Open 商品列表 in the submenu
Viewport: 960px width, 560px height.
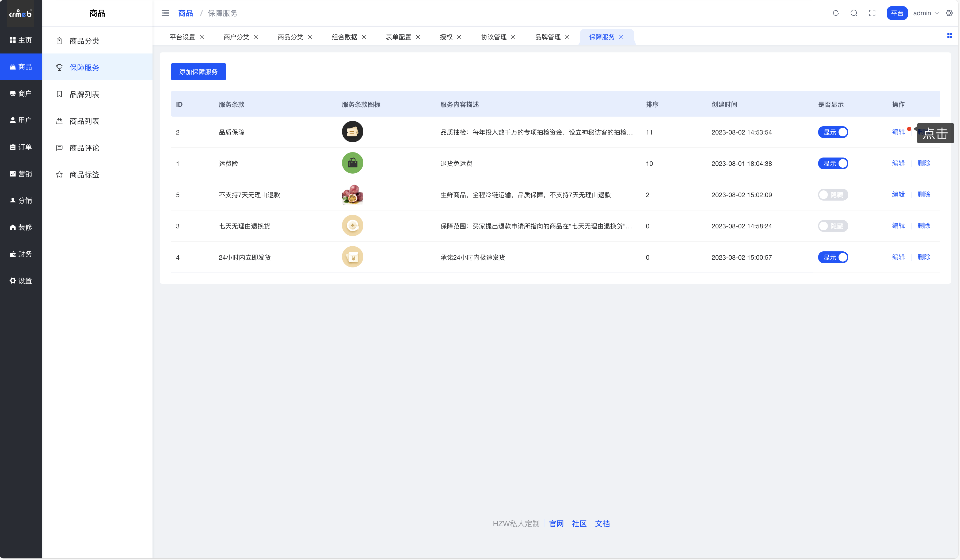point(84,121)
